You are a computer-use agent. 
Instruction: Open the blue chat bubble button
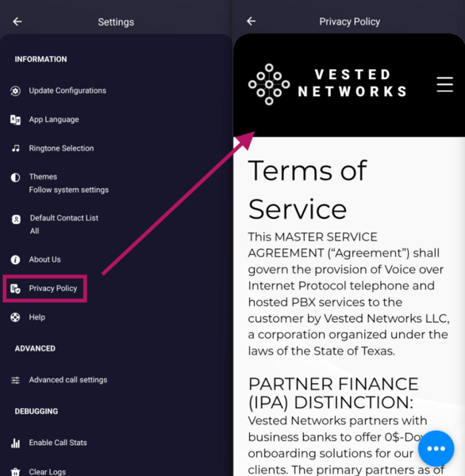436,448
